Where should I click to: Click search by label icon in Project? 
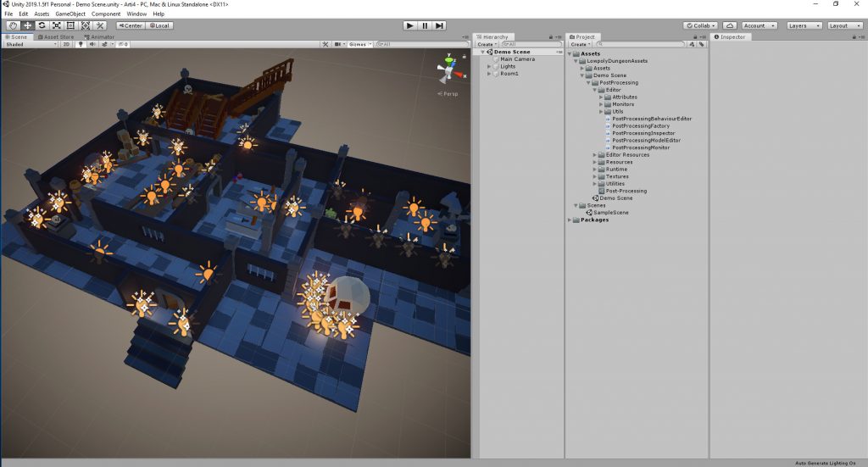tap(701, 44)
